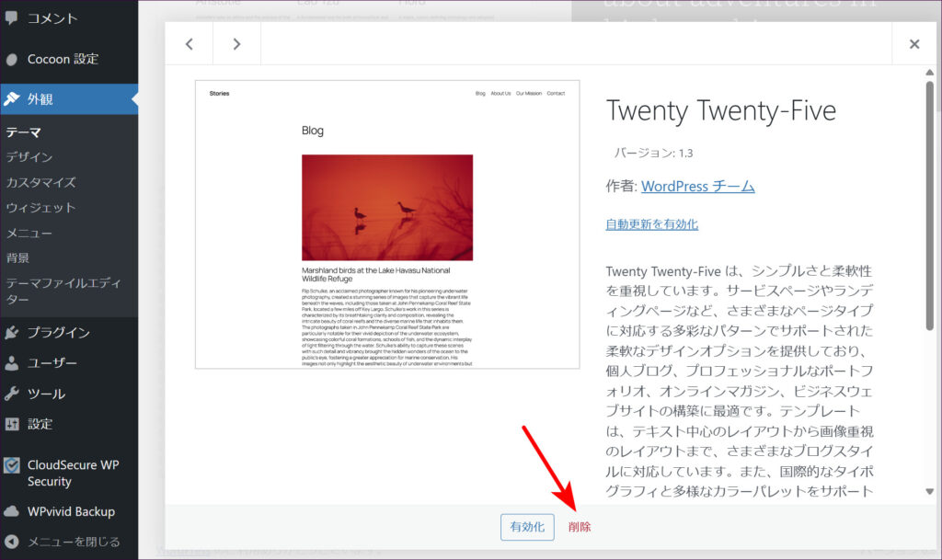
Task: Click the Cocoon settings circle icon
Action: (12, 60)
